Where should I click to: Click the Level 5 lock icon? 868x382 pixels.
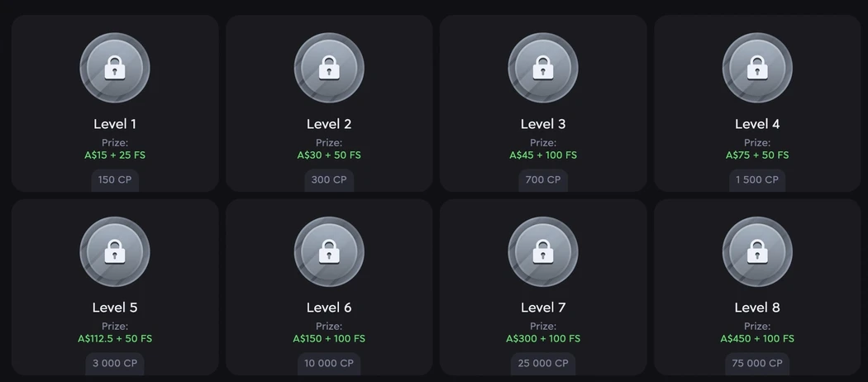point(115,252)
